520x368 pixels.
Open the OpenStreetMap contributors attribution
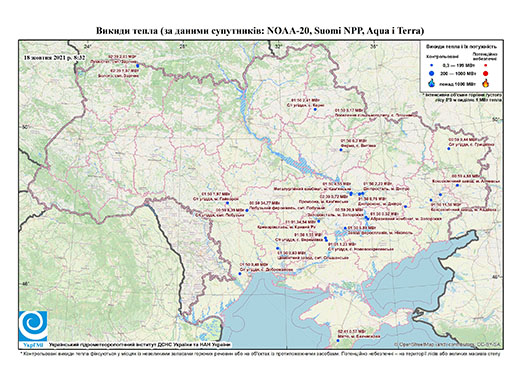coord(448,344)
